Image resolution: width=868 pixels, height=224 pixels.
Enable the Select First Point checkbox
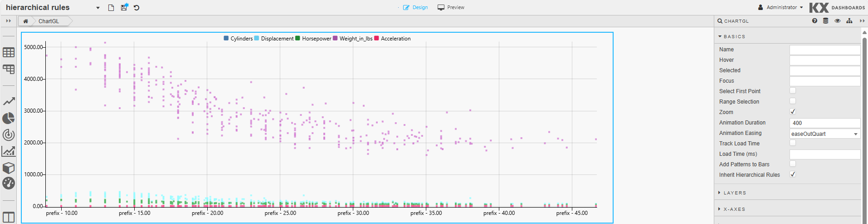(793, 91)
